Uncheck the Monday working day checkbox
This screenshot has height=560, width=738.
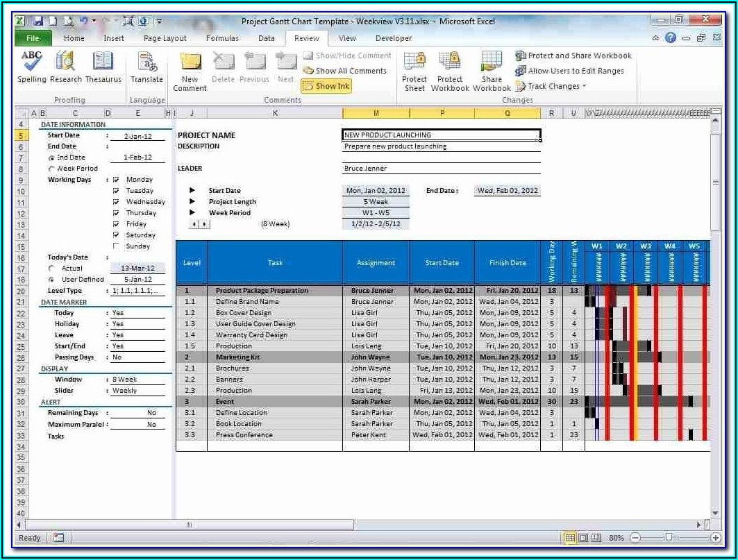(116, 180)
